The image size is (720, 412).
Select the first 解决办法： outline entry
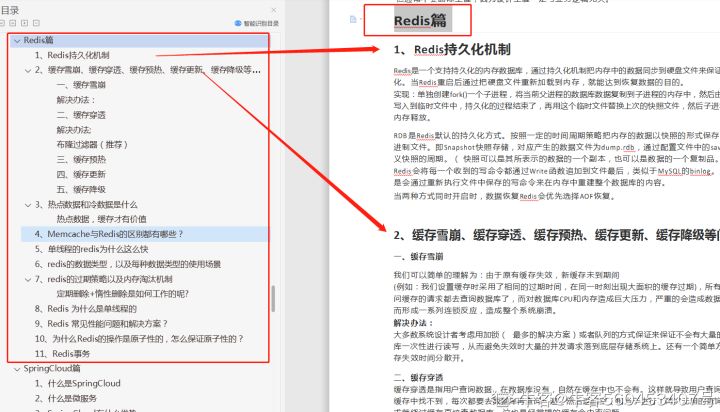pos(76,100)
